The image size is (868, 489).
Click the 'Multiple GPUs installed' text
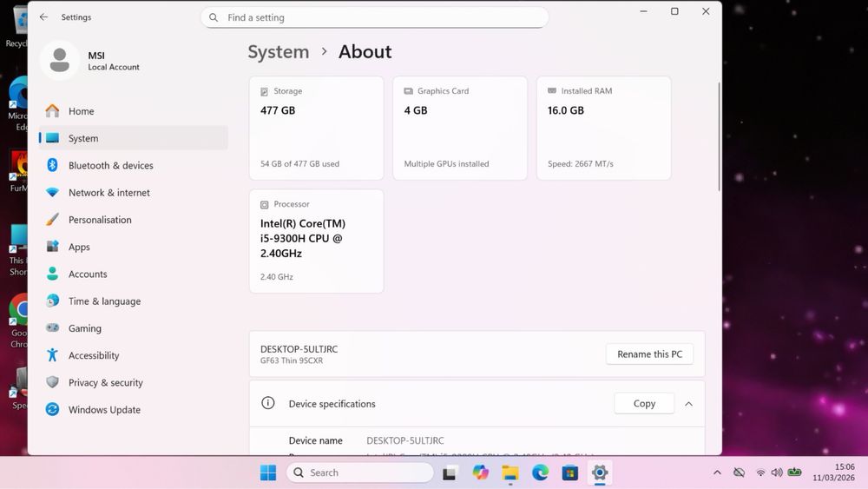[447, 164]
